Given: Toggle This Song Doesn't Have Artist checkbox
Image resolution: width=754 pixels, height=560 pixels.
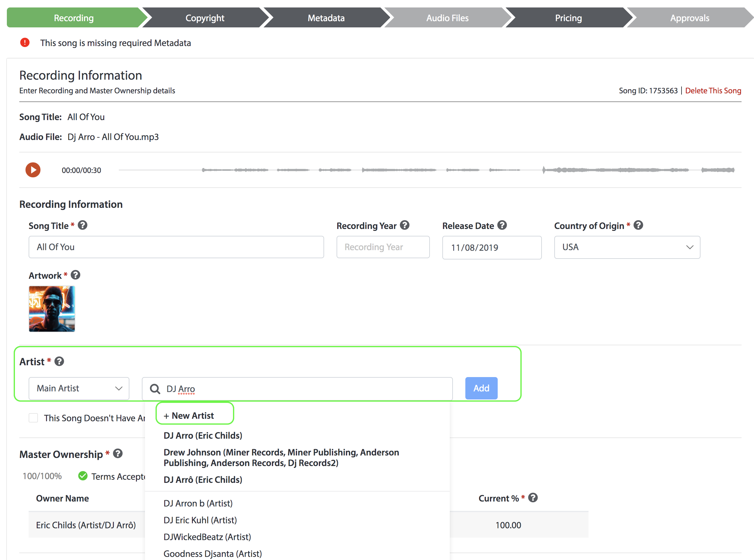Looking at the screenshot, I should [x=33, y=418].
